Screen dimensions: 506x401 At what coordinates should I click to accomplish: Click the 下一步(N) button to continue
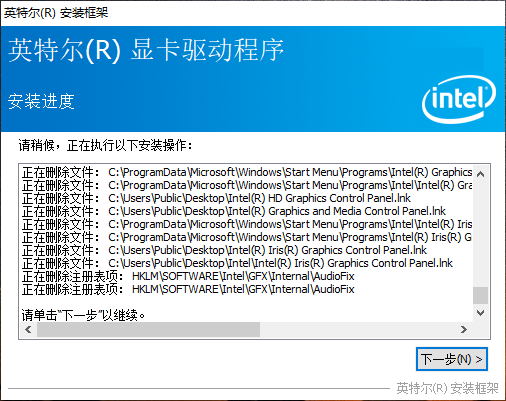(x=452, y=359)
